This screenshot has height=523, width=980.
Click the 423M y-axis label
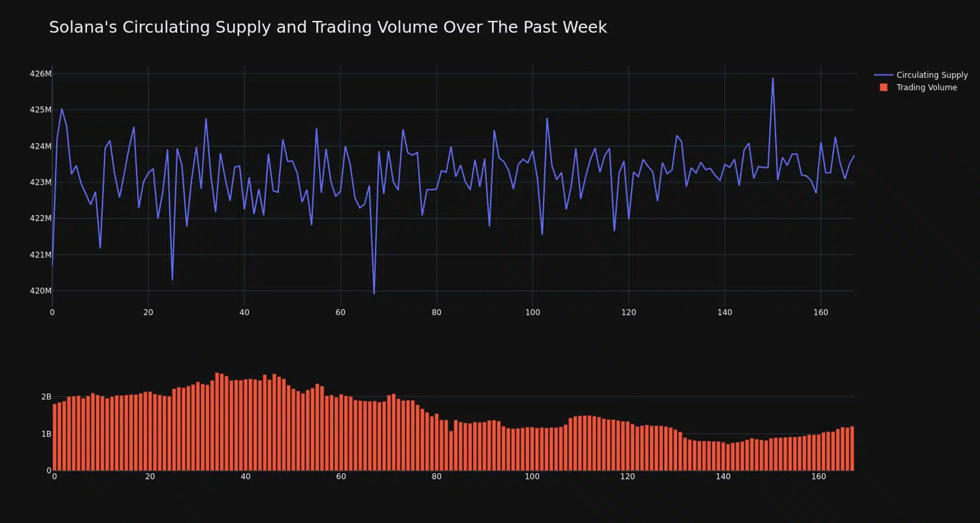click(40, 182)
